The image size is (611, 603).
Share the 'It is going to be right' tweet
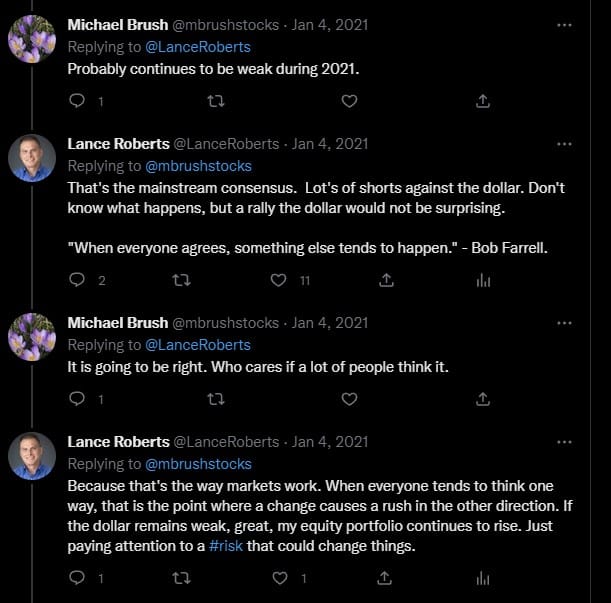(483, 399)
